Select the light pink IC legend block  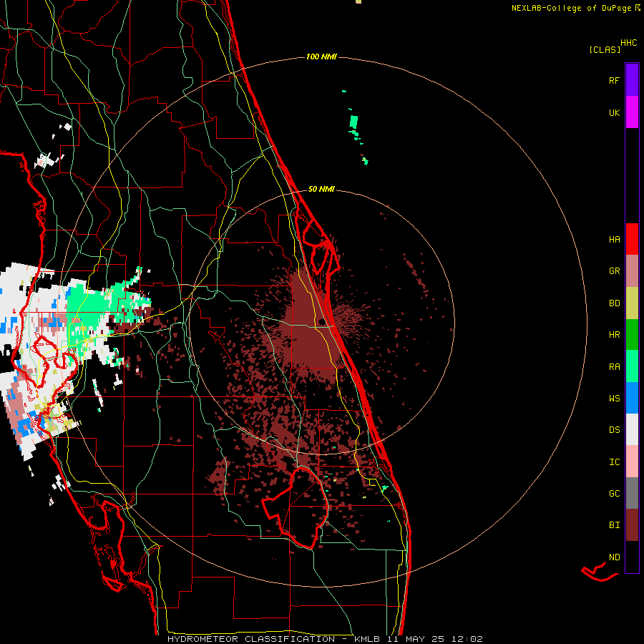(632, 462)
